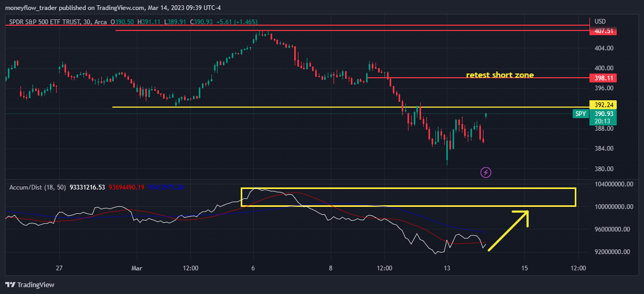Click the USD currency label
This screenshot has width=644, height=294.
click(x=600, y=22)
